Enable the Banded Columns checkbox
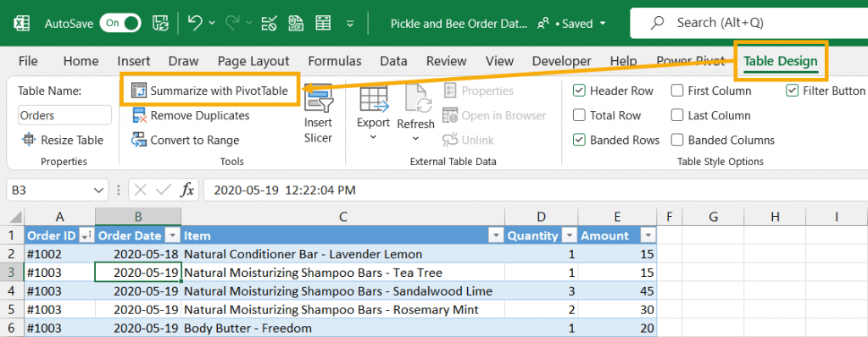Viewport: 868px width, 337px height. pos(677,140)
